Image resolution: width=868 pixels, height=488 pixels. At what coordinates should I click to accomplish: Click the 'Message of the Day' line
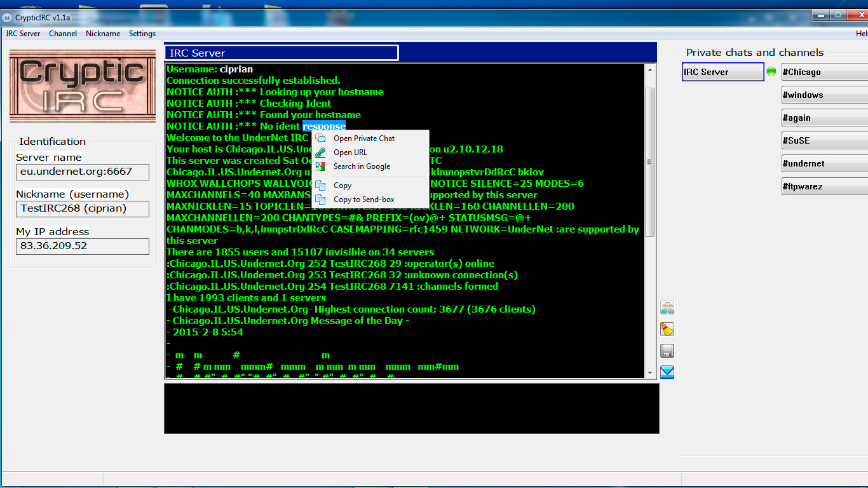pos(288,321)
